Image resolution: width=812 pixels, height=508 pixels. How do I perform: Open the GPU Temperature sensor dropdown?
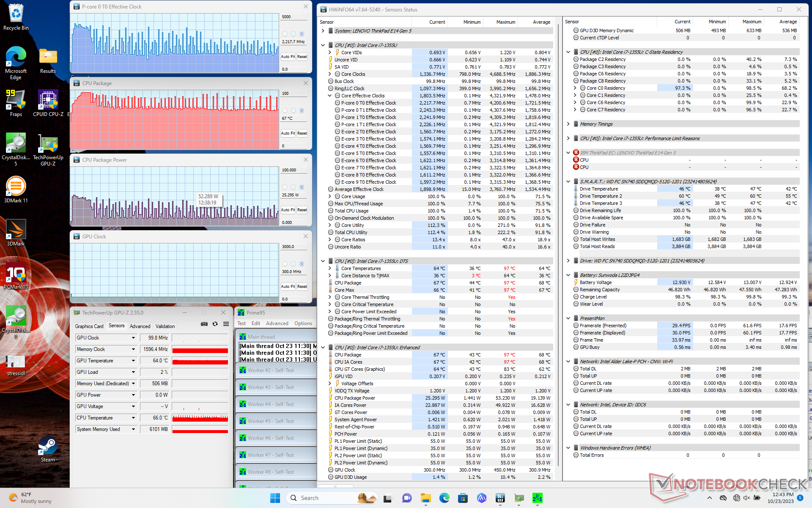click(133, 361)
